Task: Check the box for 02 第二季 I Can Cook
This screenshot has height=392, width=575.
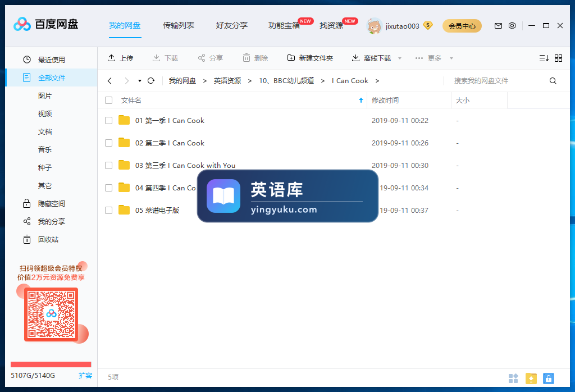Action: coord(108,143)
